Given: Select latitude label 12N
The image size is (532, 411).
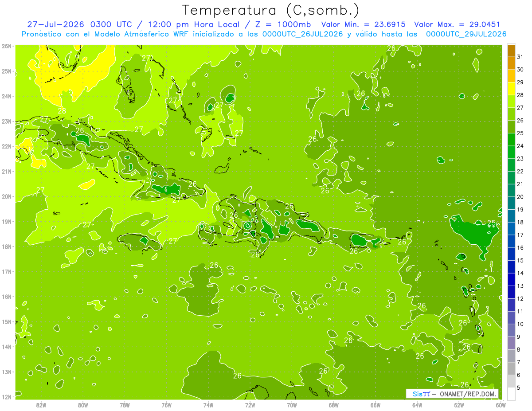Looking at the screenshot, I should point(7,397).
